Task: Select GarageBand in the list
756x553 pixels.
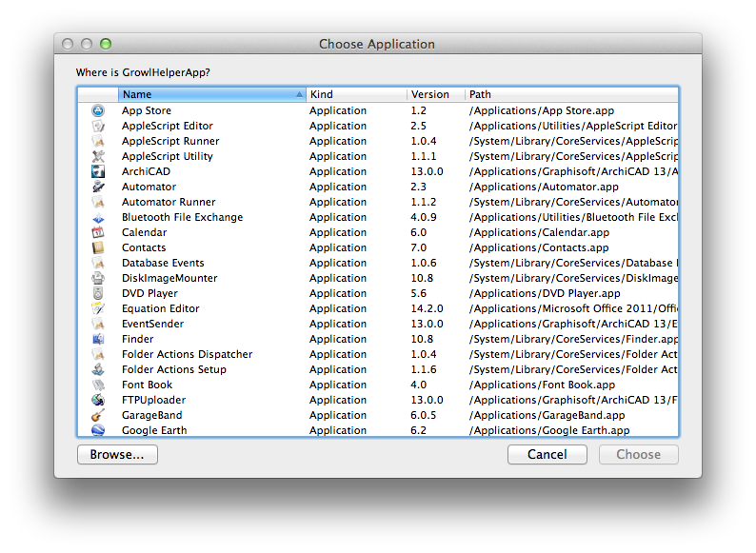Action: pyautogui.click(x=152, y=415)
